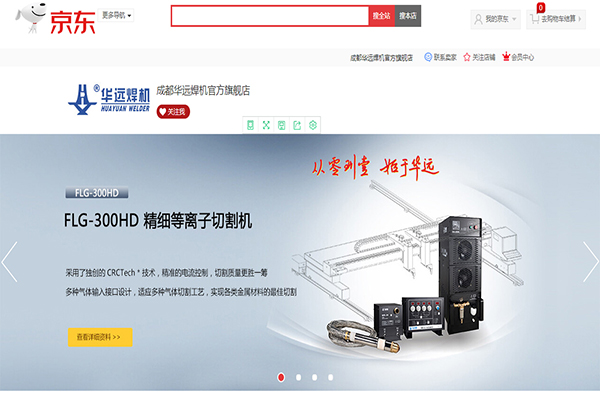Open 联系卖家 contact seller item

tap(440, 57)
